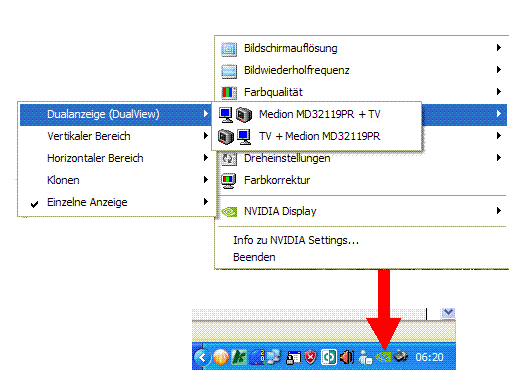Click the NVIDIA Settings tray icon

click(383, 357)
